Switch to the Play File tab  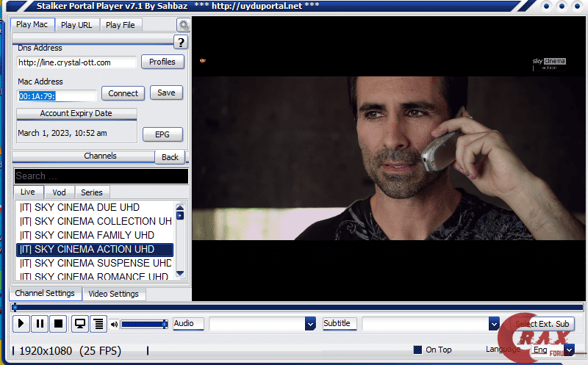(121, 25)
